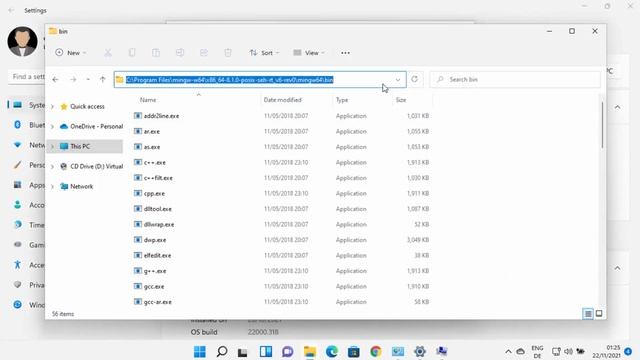640x360 pixels.
Task: Expand Network tree node
Action: coord(52,187)
